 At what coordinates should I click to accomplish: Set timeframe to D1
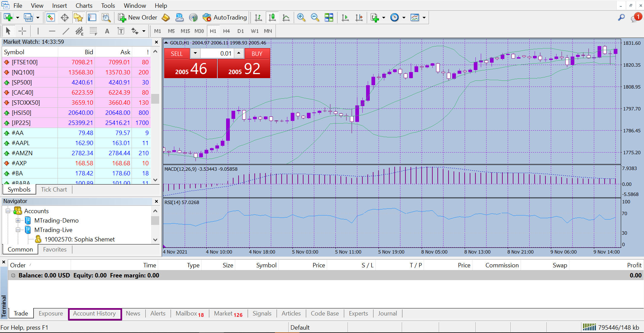[240, 31]
